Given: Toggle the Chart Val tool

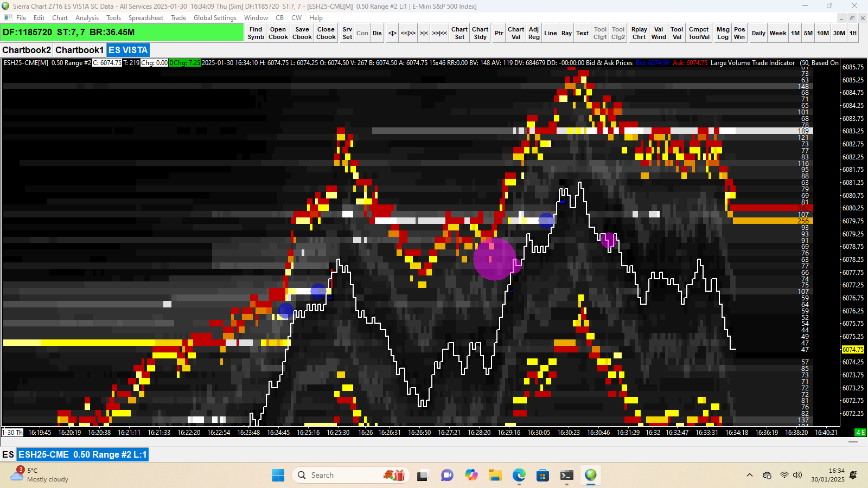Looking at the screenshot, I should coord(516,33).
